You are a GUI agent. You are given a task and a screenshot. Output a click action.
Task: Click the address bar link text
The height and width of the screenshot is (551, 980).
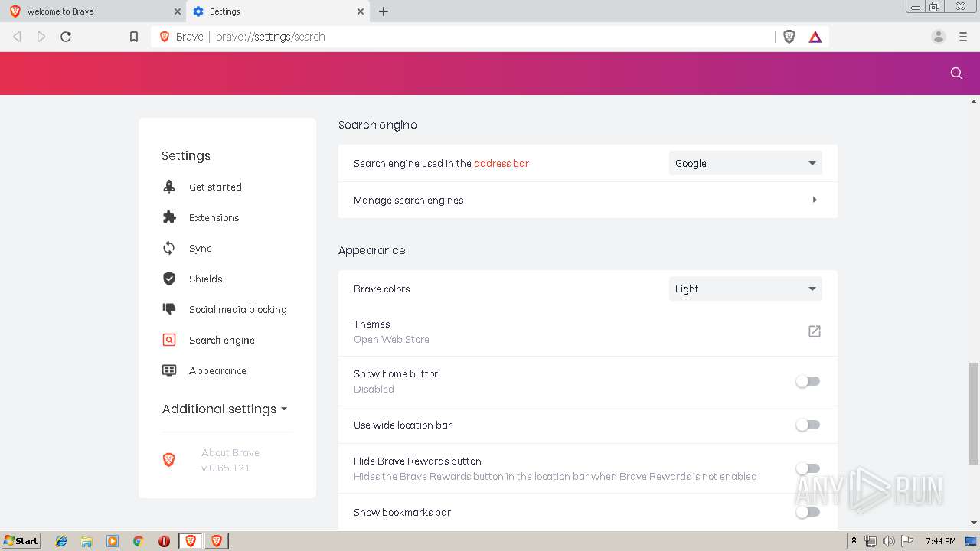(x=501, y=163)
